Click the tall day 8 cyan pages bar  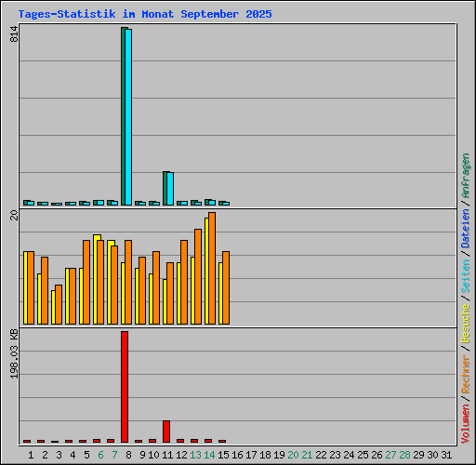click(x=128, y=117)
